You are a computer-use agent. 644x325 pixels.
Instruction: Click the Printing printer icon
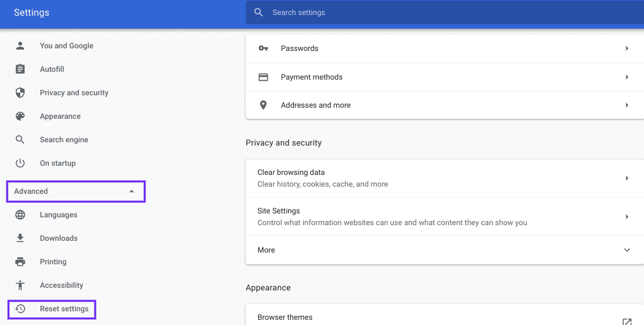tap(20, 262)
